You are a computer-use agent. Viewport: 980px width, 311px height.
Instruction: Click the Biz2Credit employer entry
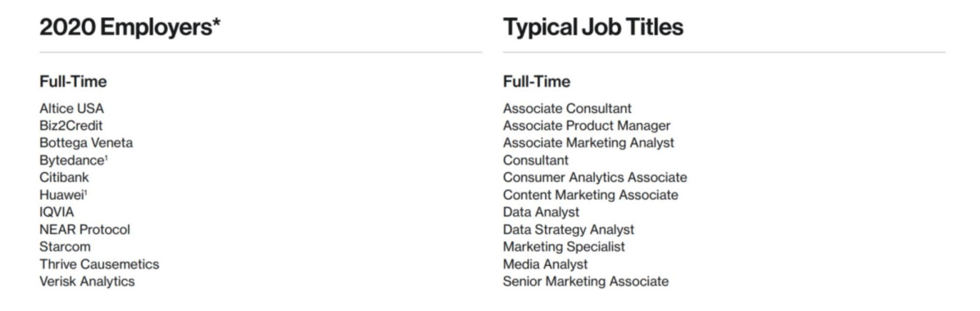coord(70,125)
